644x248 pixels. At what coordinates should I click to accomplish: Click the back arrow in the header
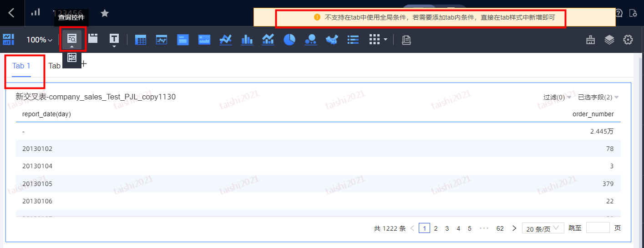[11, 13]
